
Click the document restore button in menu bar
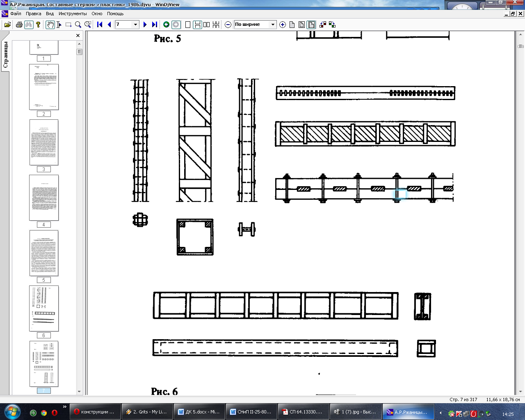513,14
